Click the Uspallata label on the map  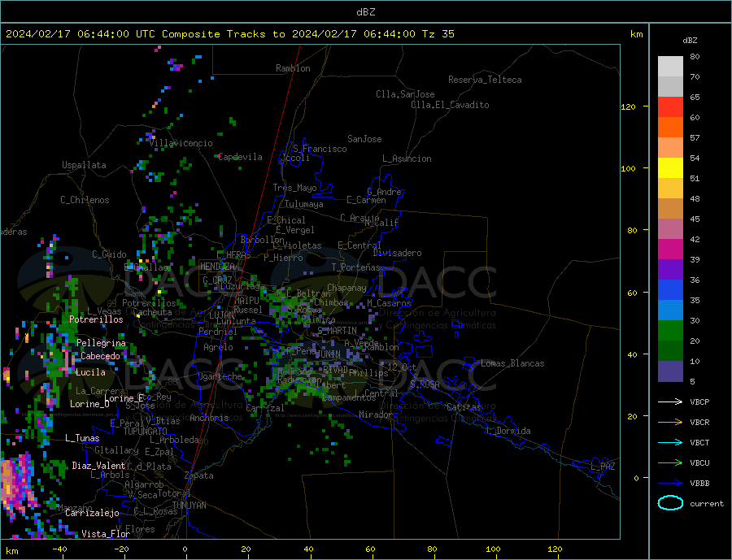click(84, 165)
